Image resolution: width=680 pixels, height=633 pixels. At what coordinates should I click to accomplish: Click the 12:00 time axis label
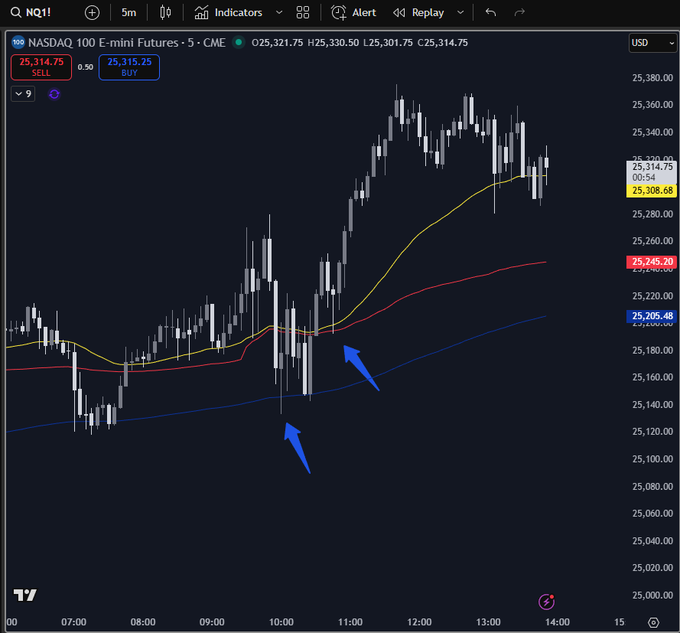pos(419,622)
